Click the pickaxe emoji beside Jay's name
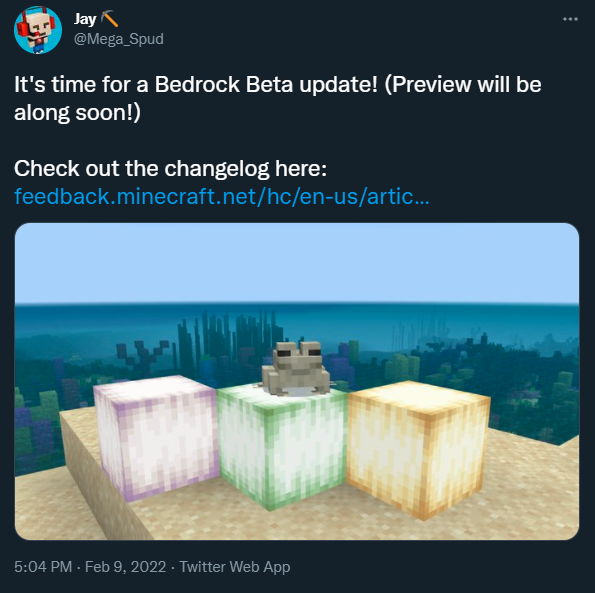595x593 pixels. [x=110, y=19]
